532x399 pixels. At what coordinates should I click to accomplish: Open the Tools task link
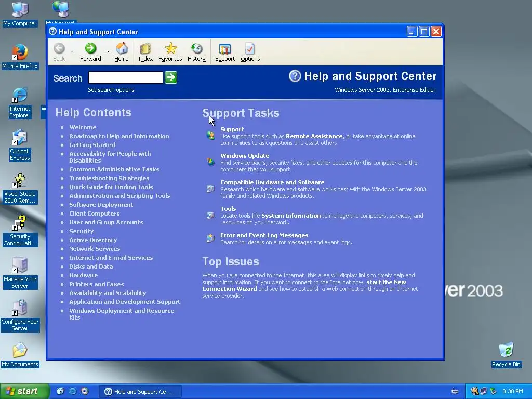pyautogui.click(x=228, y=209)
